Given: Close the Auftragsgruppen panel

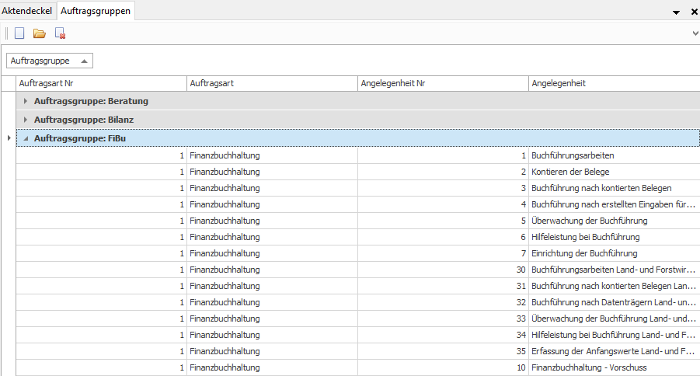Looking at the screenshot, I should click(x=694, y=12).
